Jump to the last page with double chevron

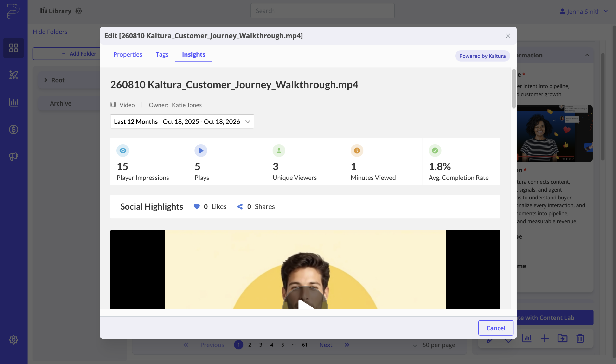point(347,345)
